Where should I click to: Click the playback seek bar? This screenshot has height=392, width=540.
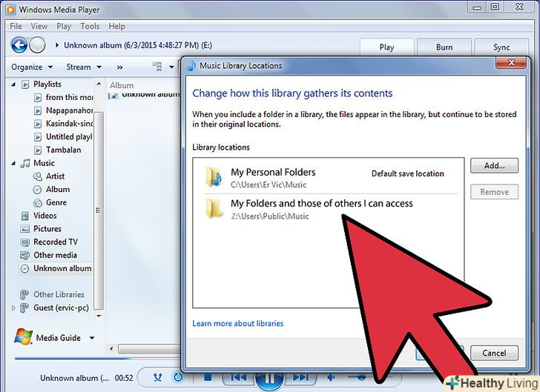coord(96,359)
